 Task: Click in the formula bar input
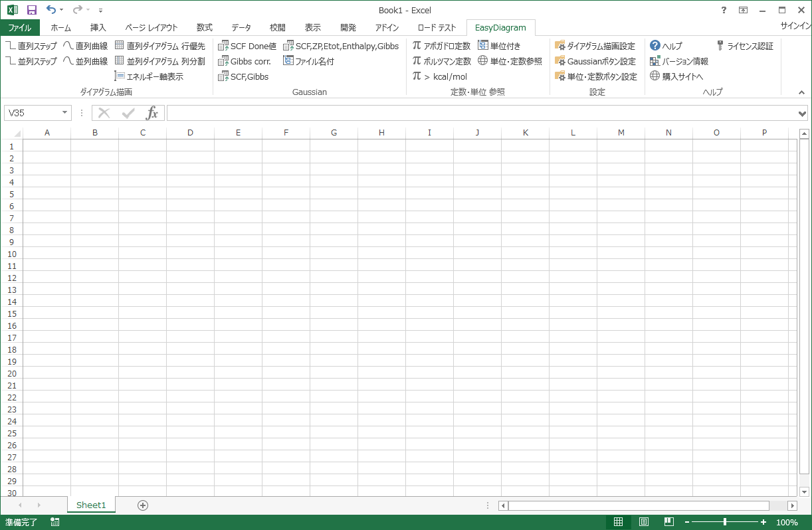pyautogui.click(x=481, y=114)
